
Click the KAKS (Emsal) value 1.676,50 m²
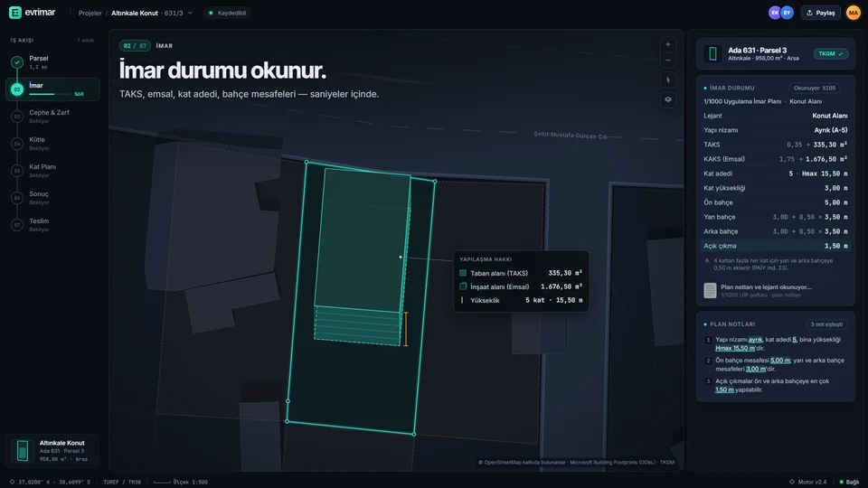[x=826, y=159]
